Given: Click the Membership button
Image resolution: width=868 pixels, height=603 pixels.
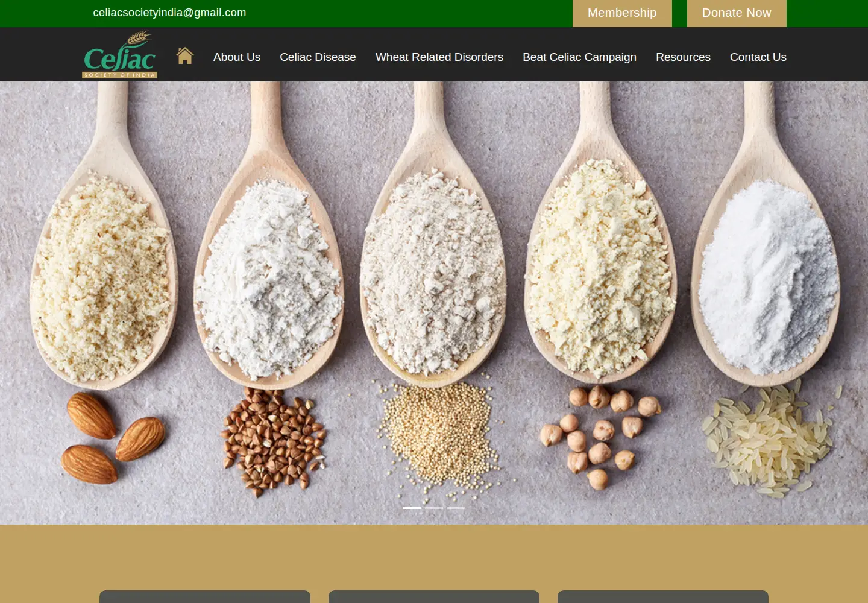Looking at the screenshot, I should pyautogui.click(x=622, y=13).
